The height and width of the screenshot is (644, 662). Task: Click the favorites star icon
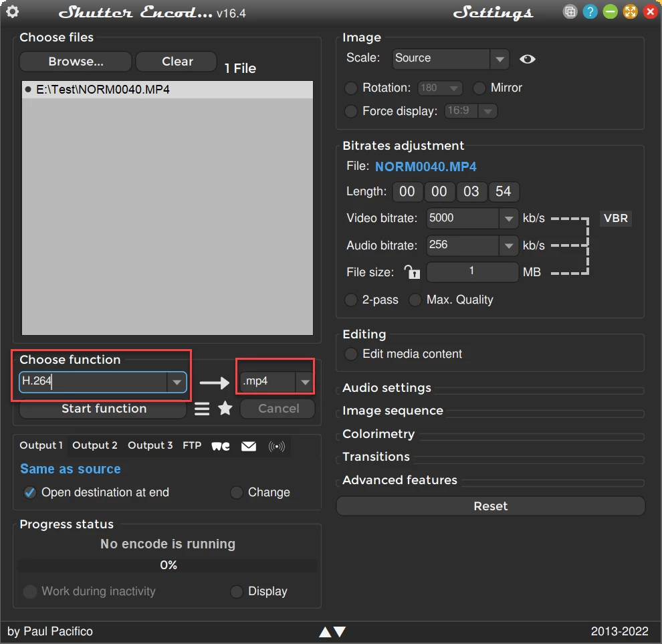[x=225, y=409]
